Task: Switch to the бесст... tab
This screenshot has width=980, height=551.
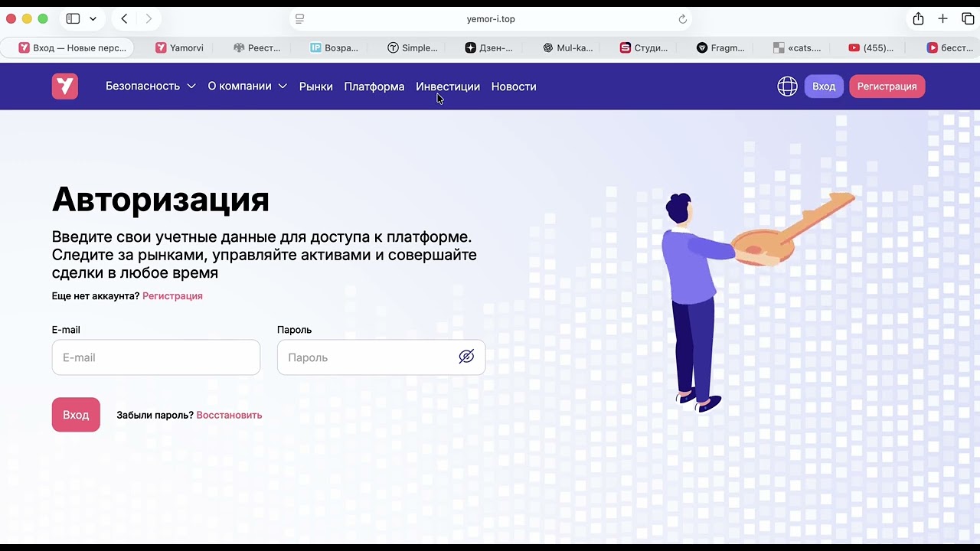Action: 950,47
